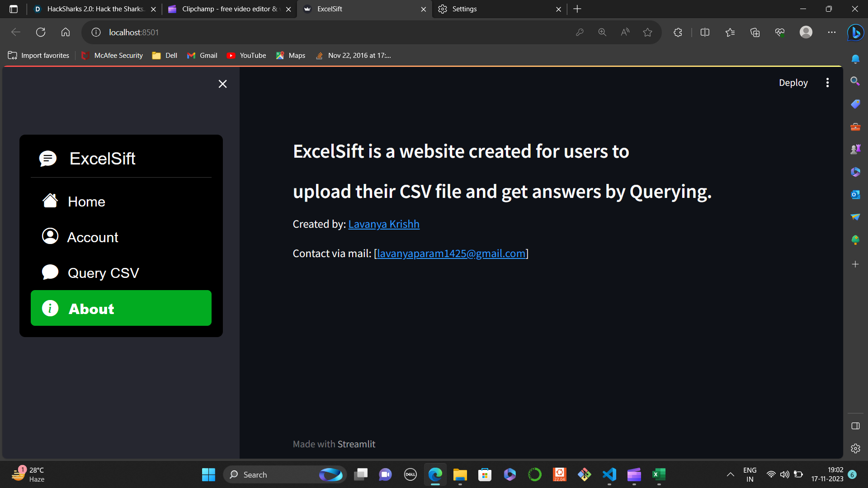
Task: Open Visual Studio Code from taskbar
Action: pos(609,474)
